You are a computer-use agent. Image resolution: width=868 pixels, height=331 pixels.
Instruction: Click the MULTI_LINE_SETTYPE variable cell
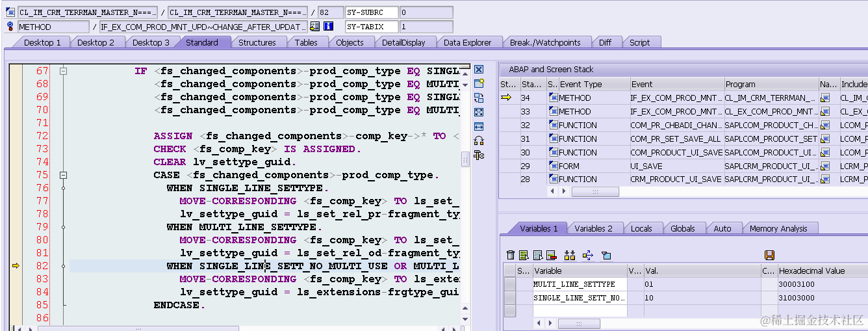click(580, 284)
